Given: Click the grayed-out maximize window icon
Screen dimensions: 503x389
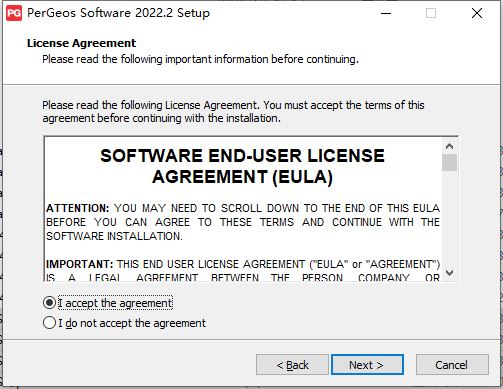Looking at the screenshot, I should [x=431, y=13].
